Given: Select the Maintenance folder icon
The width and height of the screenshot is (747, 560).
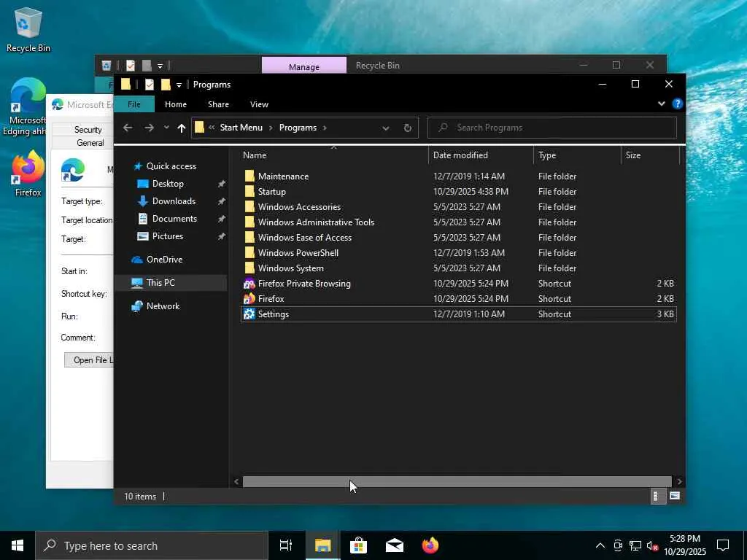Looking at the screenshot, I should click(x=249, y=176).
